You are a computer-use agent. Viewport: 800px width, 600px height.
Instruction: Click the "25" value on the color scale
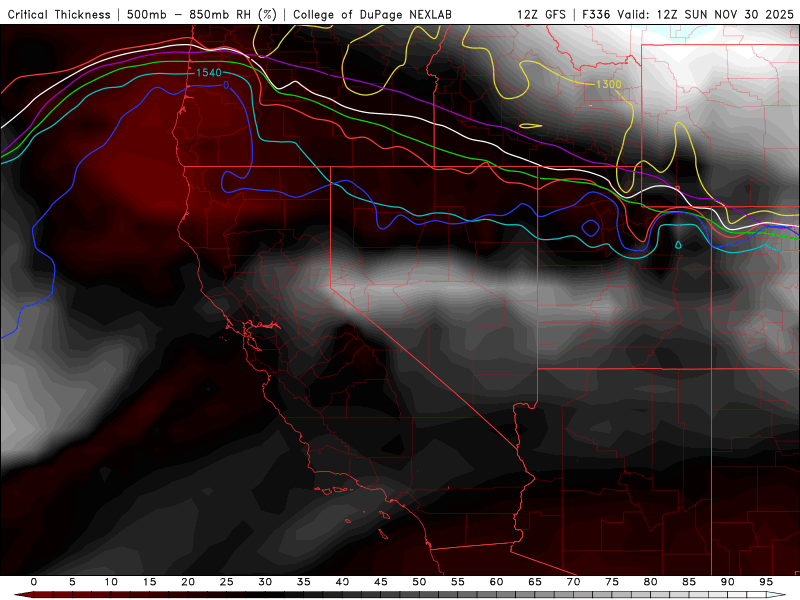point(227,582)
